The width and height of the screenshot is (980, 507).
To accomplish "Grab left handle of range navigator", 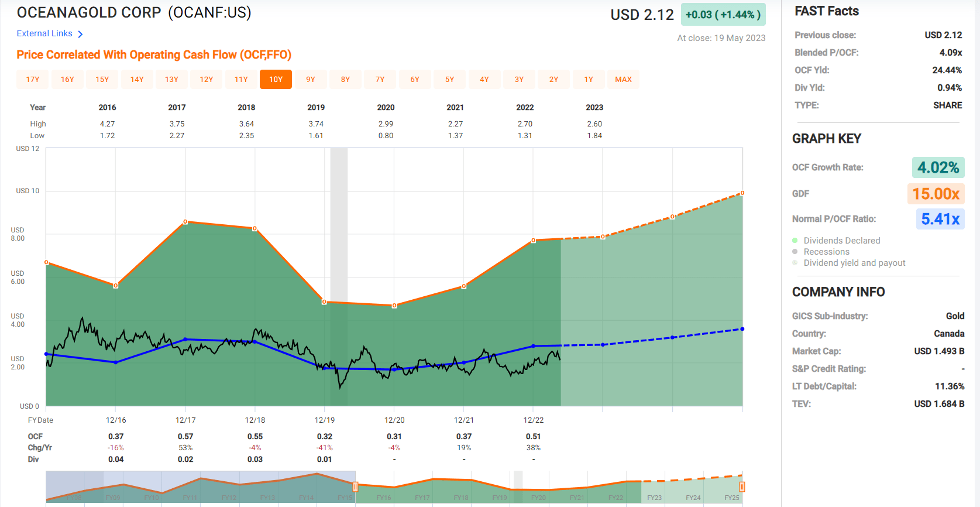I will tap(355, 487).
